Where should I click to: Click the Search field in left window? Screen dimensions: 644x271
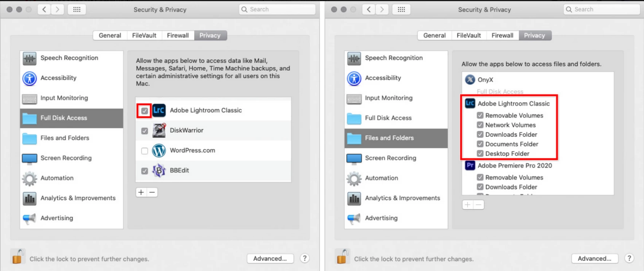point(277,10)
